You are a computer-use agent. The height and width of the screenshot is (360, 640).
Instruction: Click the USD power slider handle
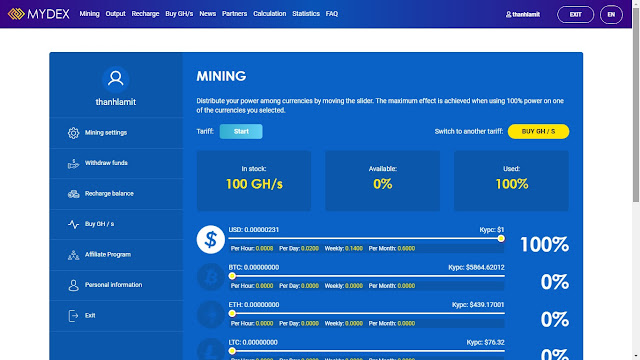[501, 239]
